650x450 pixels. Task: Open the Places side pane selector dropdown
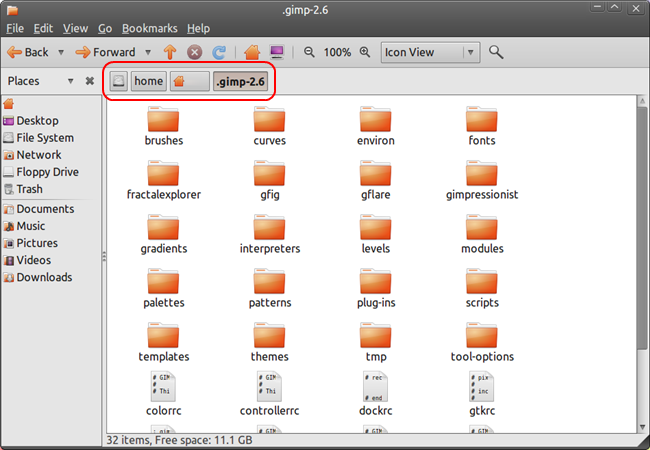pyautogui.click(x=70, y=81)
